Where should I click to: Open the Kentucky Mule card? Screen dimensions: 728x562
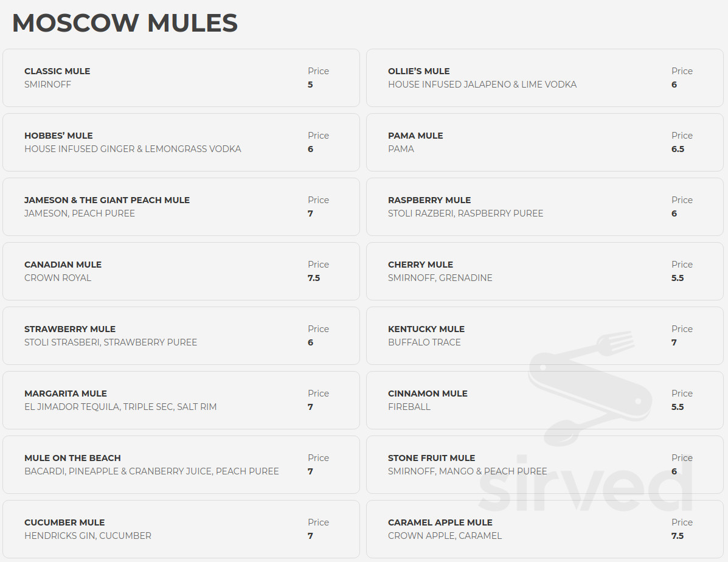pos(544,336)
